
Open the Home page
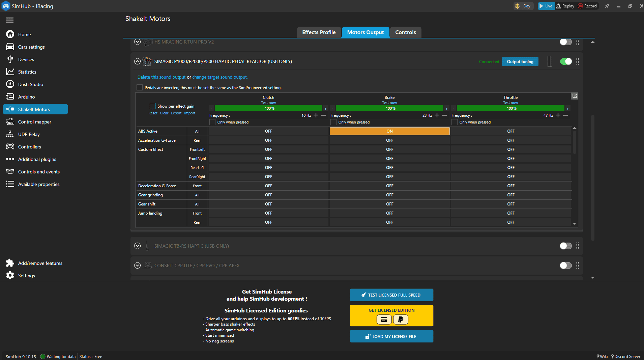click(x=24, y=34)
